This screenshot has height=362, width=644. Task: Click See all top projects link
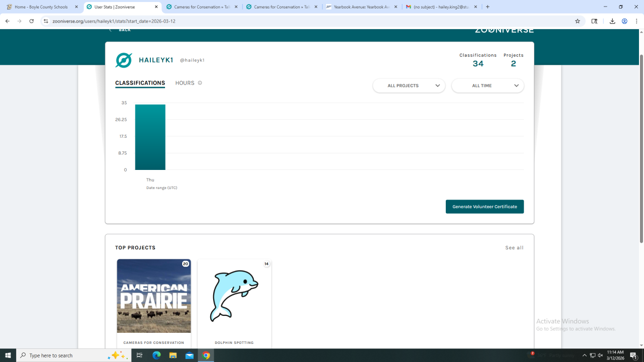514,248
